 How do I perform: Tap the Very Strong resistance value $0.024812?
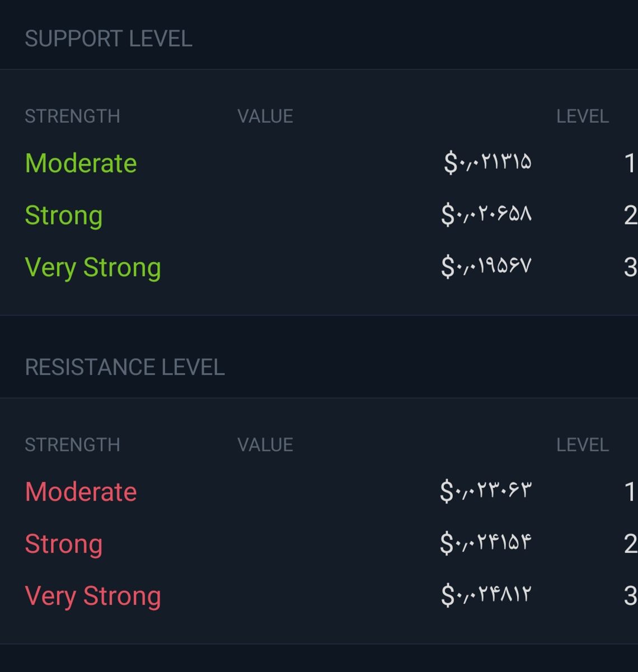pos(486,595)
